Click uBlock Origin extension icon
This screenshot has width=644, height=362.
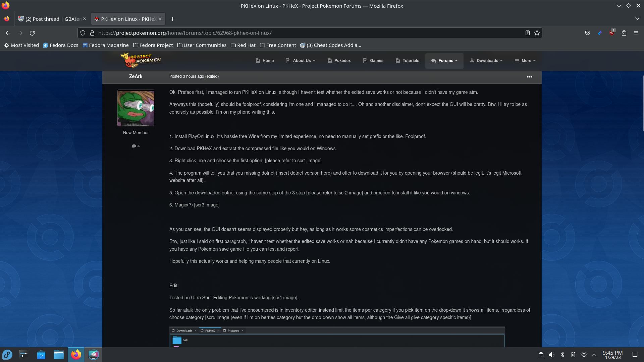coord(612,33)
